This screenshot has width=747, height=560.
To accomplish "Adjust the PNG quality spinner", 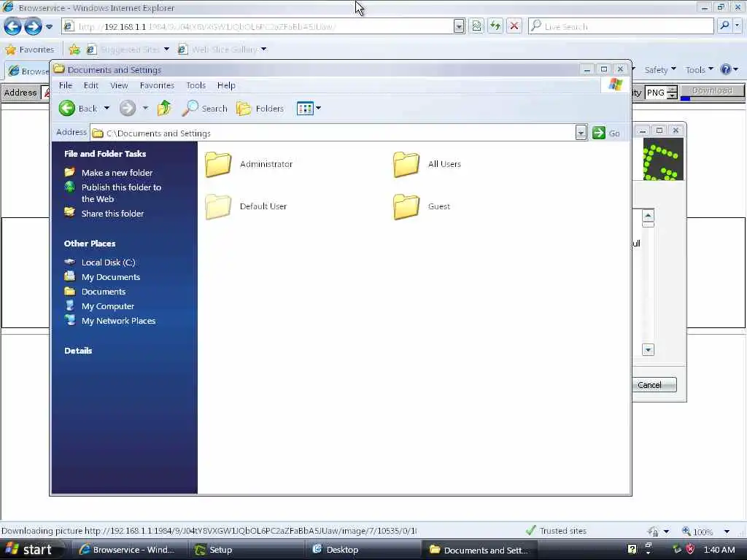I will coord(672,93).
